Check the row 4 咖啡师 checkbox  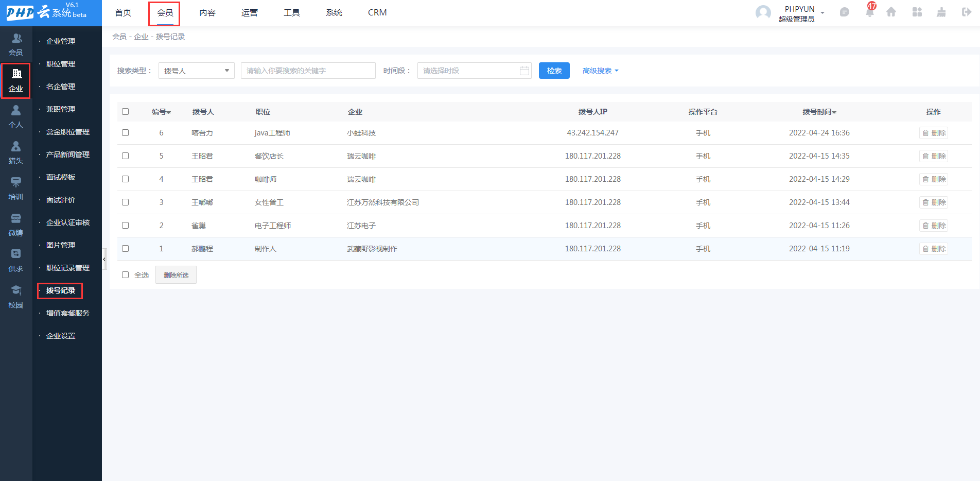tap(125, 179)
